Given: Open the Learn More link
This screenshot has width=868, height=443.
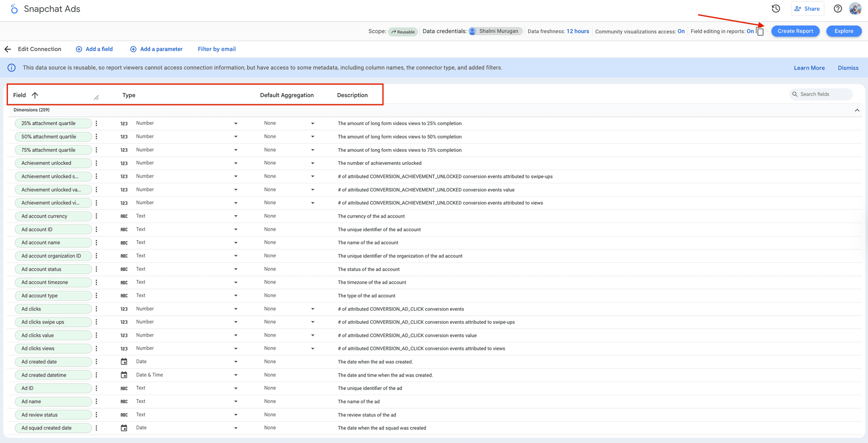Looking at the screenshot, I should (x=809, y=67).
